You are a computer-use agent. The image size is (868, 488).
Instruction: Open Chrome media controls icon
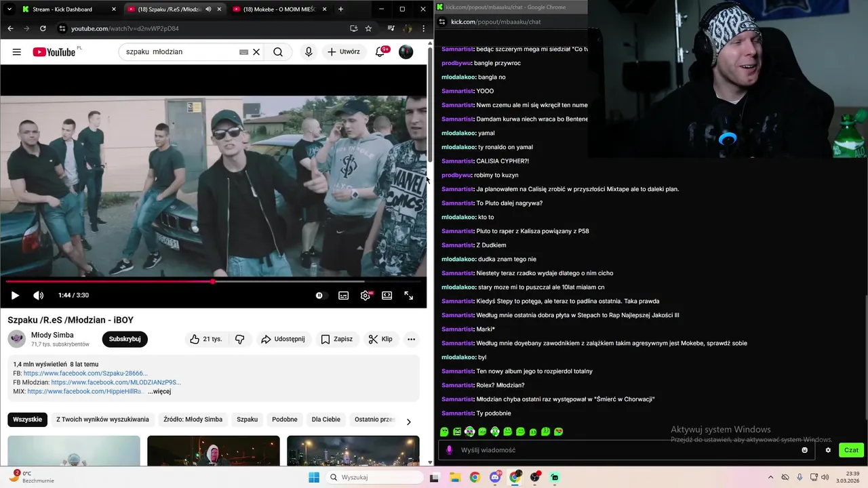(x=391, y=28)
